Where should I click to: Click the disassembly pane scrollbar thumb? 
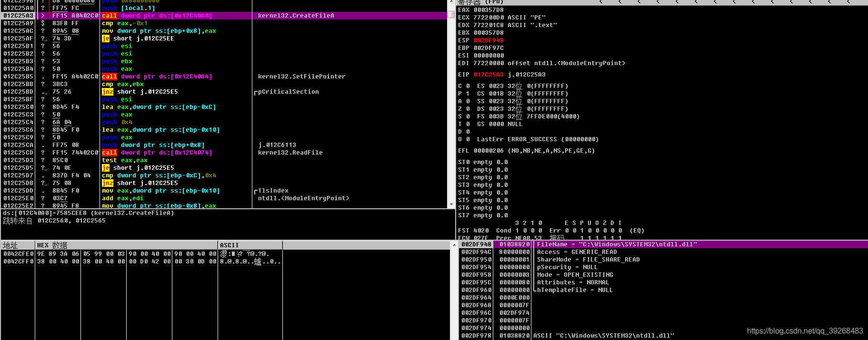[451, 14]
